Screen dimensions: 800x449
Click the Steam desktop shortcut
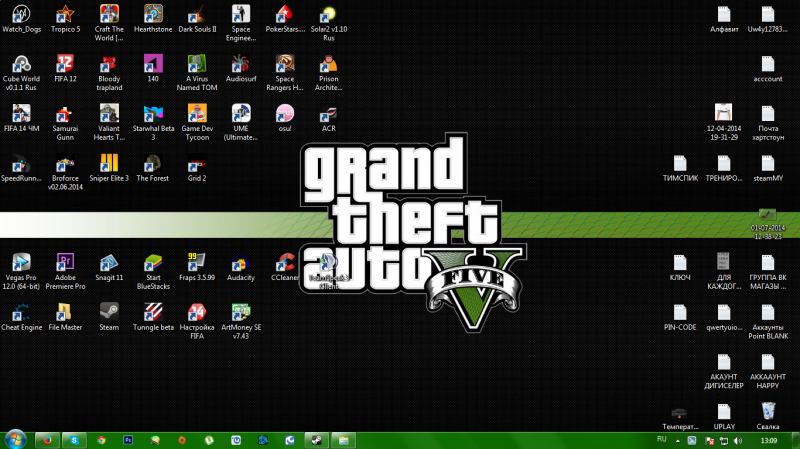(109, 316)
